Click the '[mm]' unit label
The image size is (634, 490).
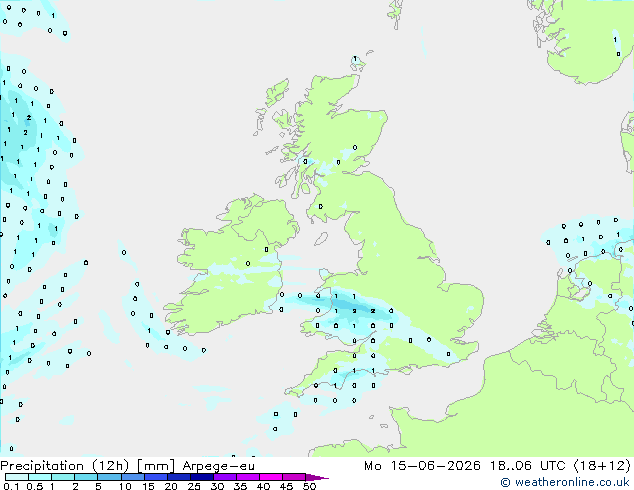point(156,466)
